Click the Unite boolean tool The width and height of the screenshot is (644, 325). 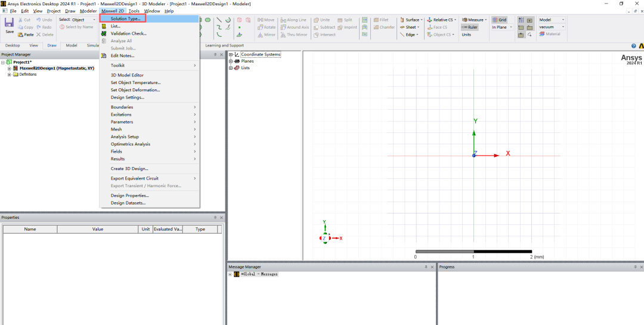coord(321,20)
